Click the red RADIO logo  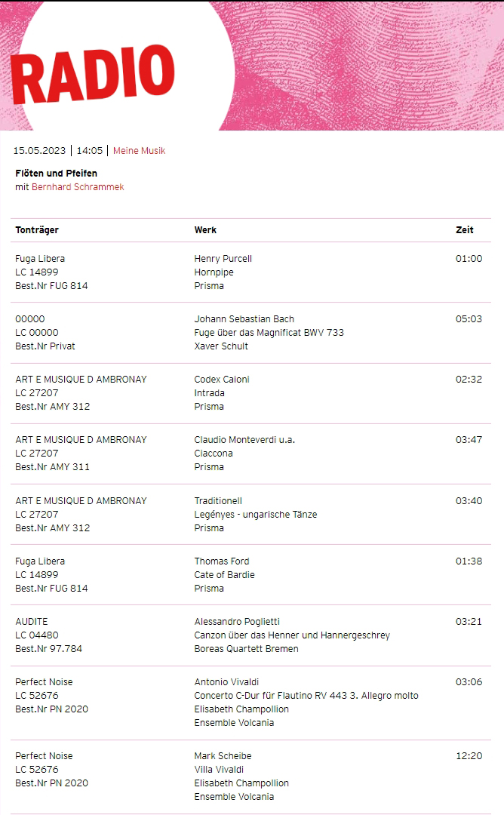pyautogui.click(x=94, y=73)
